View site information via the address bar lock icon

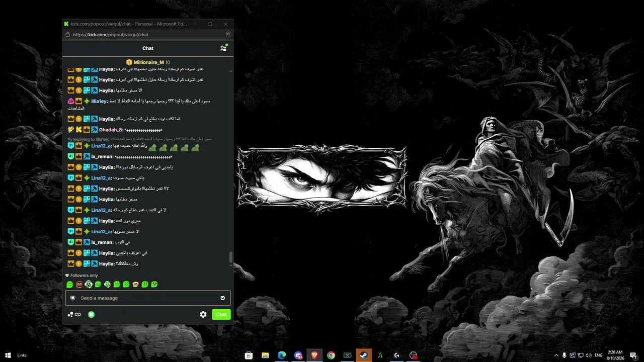point(67,35)
